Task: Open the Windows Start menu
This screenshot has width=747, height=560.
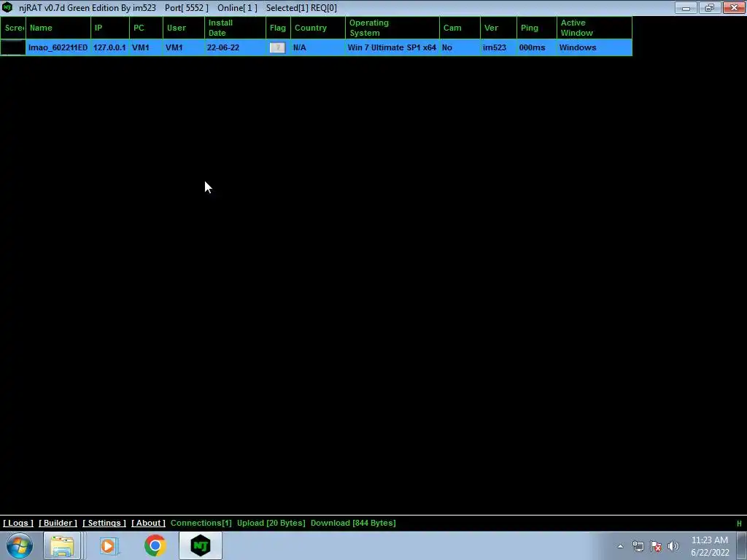Action: 20,545
